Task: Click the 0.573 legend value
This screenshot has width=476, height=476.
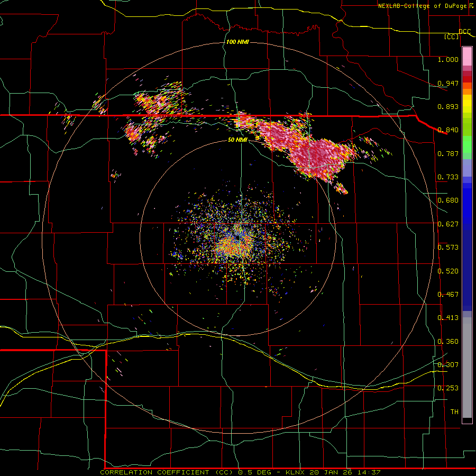Action: pyautogui.click(x=448, y=247)
